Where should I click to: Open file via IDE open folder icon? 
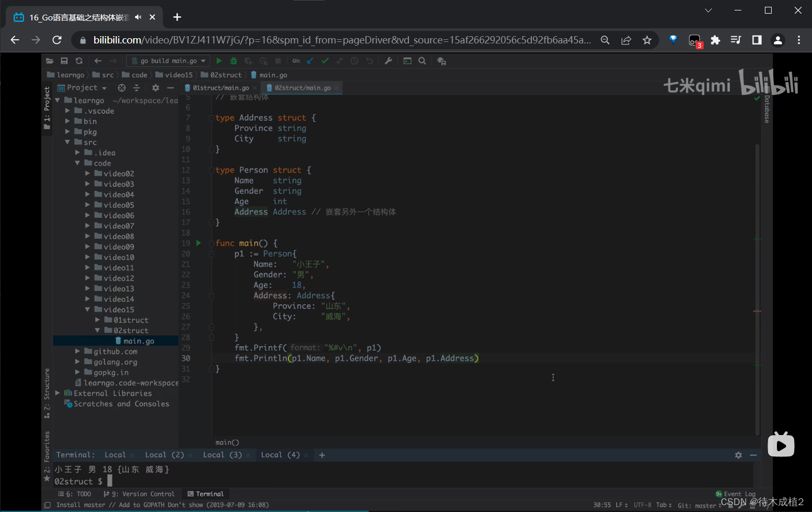click(x=50, y=61)
